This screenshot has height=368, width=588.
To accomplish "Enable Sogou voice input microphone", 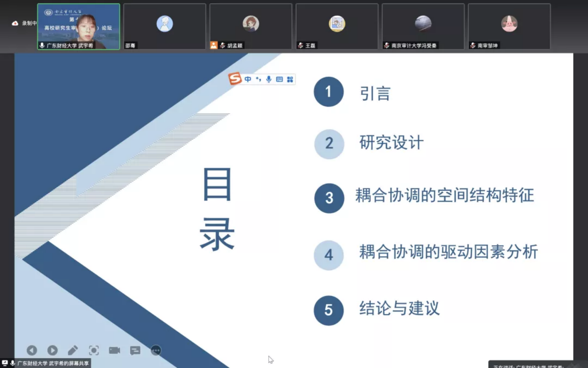I will [x=269, y=79].
